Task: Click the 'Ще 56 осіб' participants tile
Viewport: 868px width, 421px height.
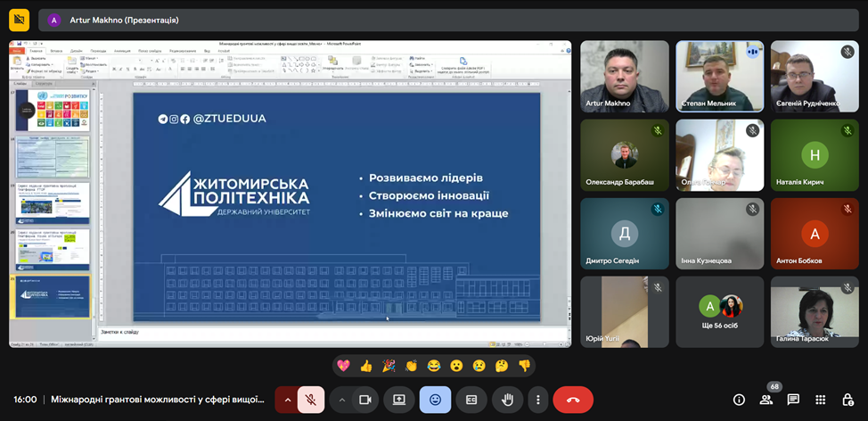Action: 719,312
